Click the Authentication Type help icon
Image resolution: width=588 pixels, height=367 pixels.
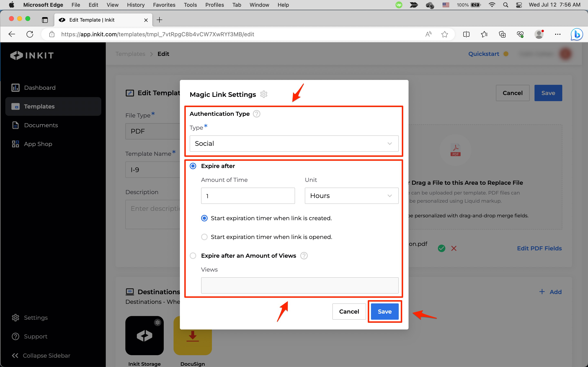click(x=257, y=114)
